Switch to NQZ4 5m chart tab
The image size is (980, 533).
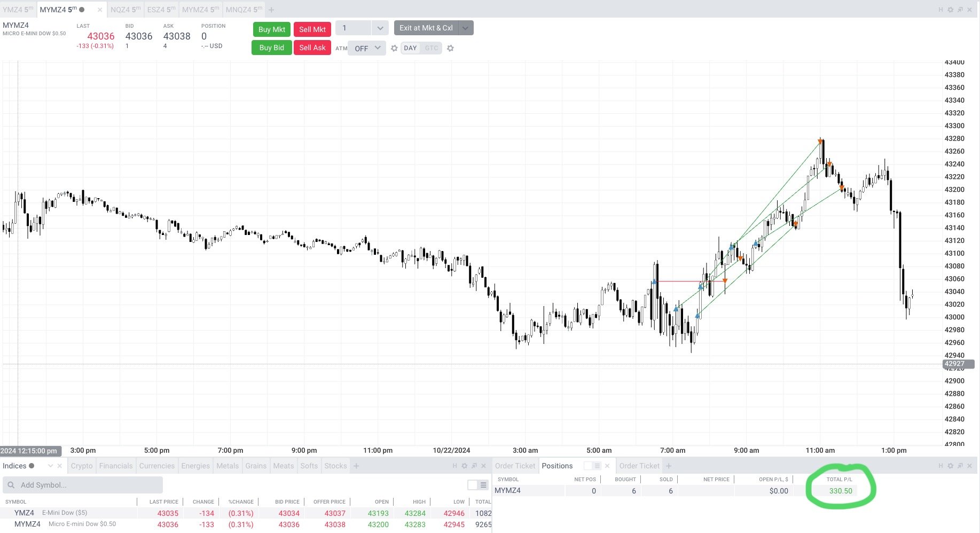pyautogui.click(x=126, y=10)
